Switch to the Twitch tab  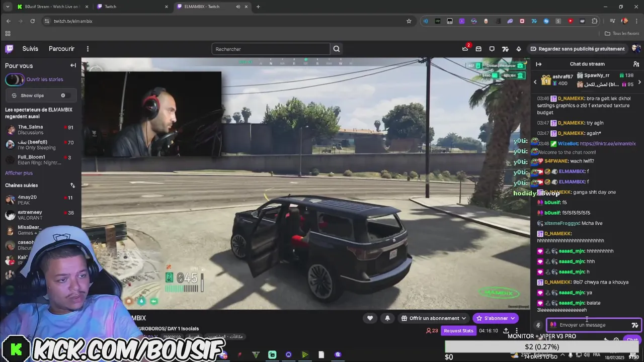point(133,7)
